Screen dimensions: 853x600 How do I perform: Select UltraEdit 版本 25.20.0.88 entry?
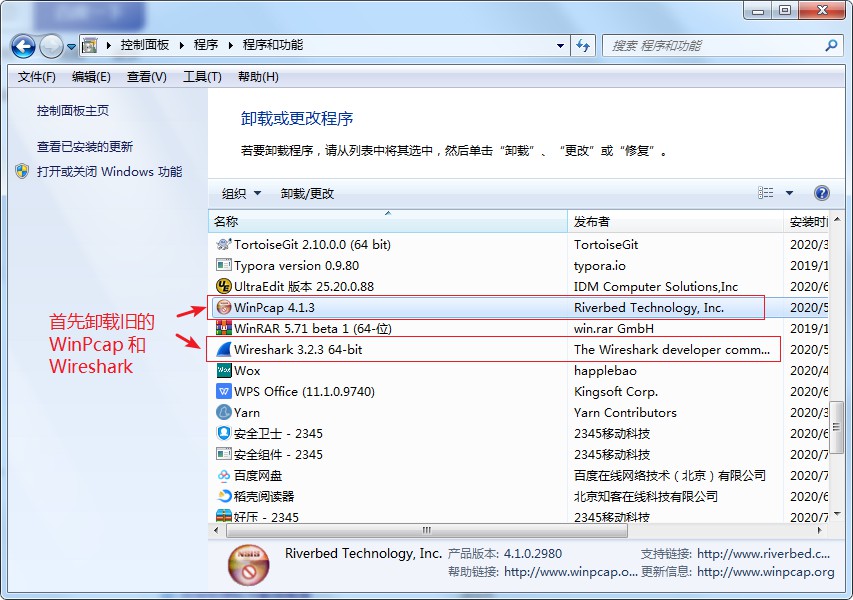(x=304, y=287)
